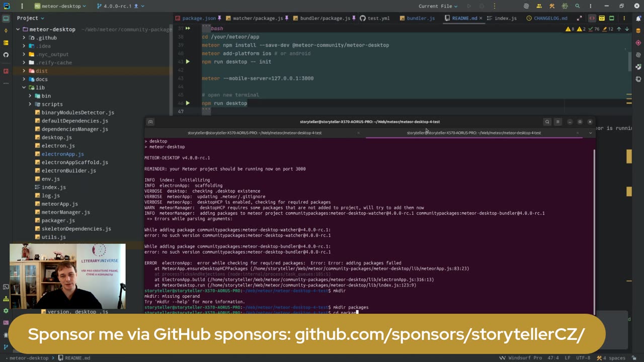
Task: Switch to the index.js editor tab
Action: coord(502,18)
